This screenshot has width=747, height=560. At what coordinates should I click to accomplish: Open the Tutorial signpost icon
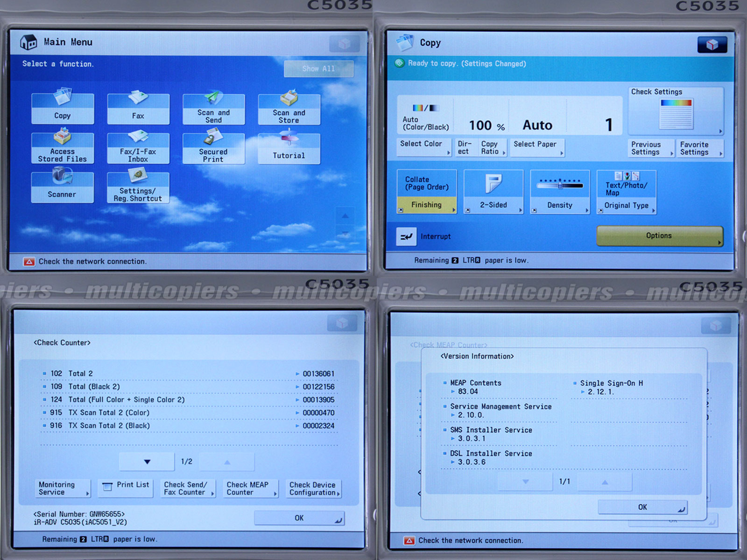click(289, 147)
